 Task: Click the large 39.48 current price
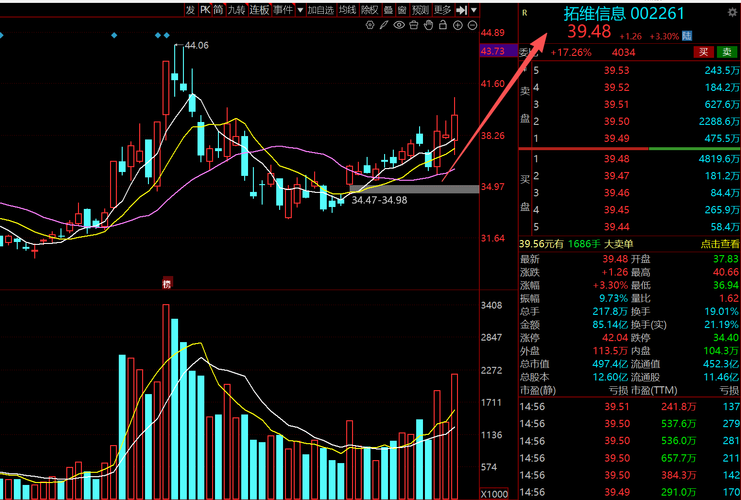[x=589, y=32]
